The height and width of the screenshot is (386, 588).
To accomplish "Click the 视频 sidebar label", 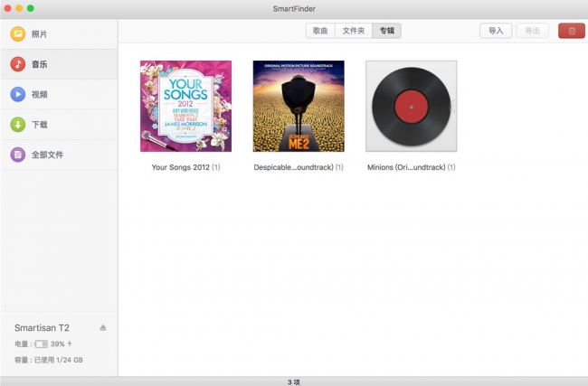I will (40, 94).
